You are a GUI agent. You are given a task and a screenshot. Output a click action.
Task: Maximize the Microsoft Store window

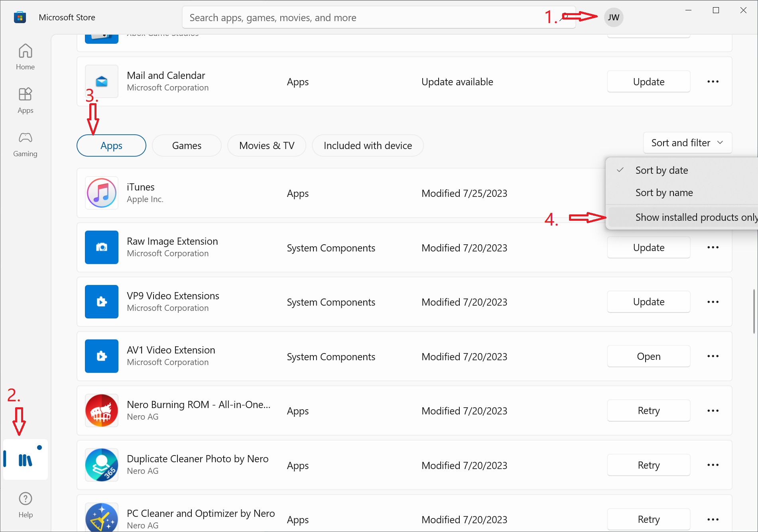point(716,10)
